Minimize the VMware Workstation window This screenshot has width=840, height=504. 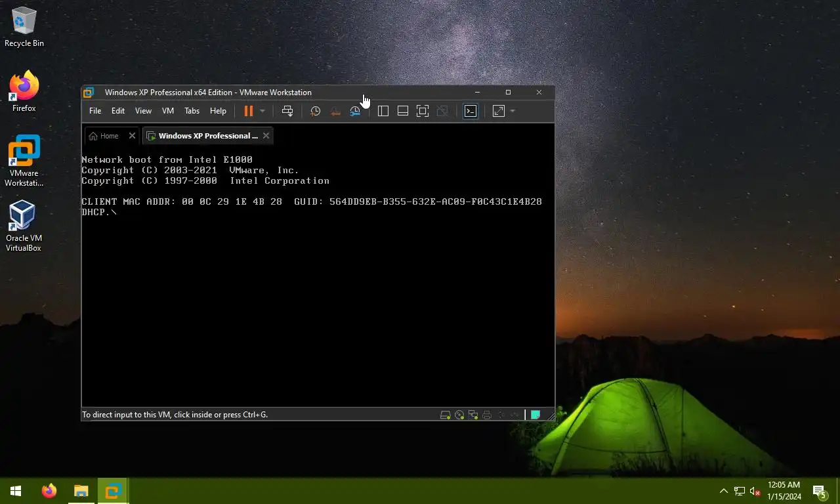(477, 93)
